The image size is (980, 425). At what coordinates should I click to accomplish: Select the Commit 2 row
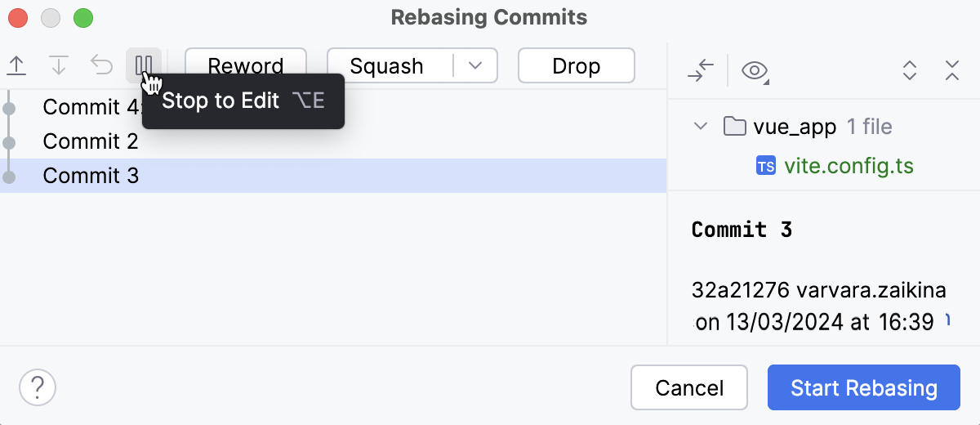pos(91,141)
